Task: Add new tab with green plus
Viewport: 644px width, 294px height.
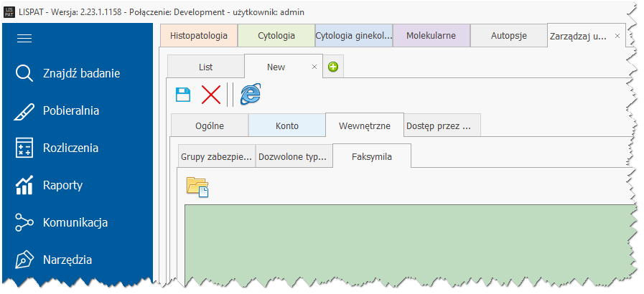Action: click(333, 67)
